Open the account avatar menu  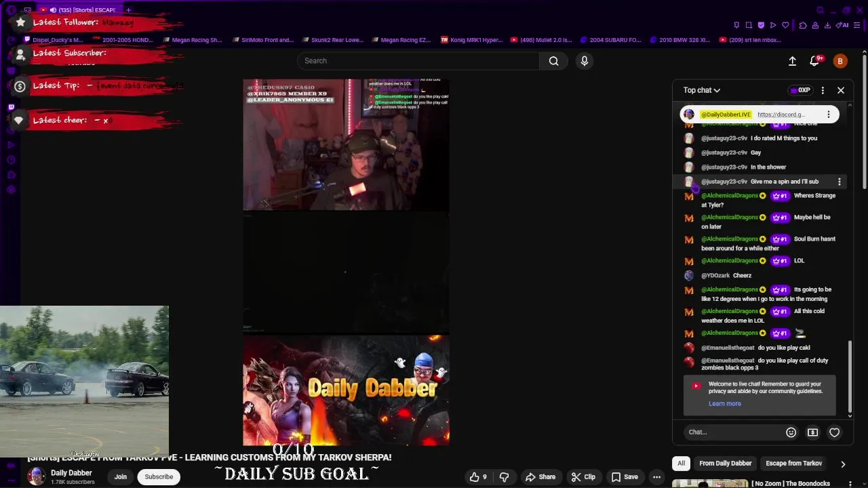(x=840, y=61)
